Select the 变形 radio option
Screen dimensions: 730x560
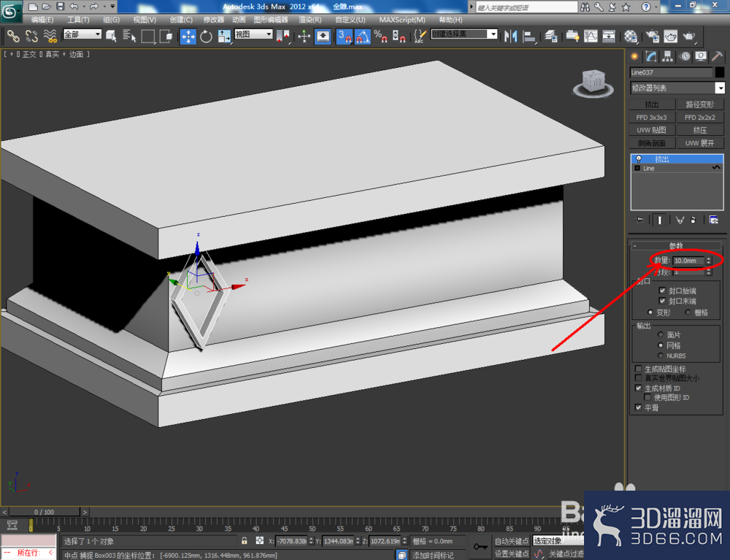coord(650,312)
